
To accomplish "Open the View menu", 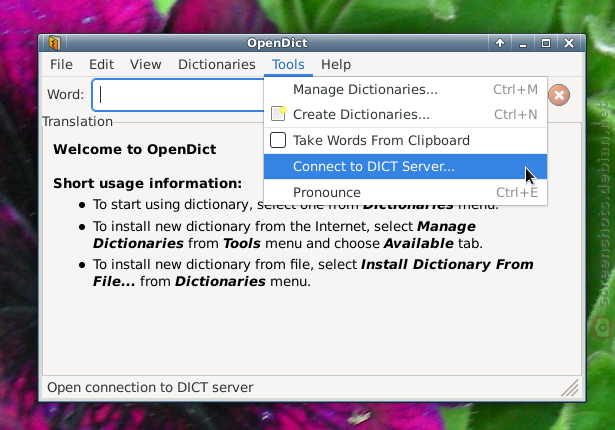I will click(x=146, y=64).
